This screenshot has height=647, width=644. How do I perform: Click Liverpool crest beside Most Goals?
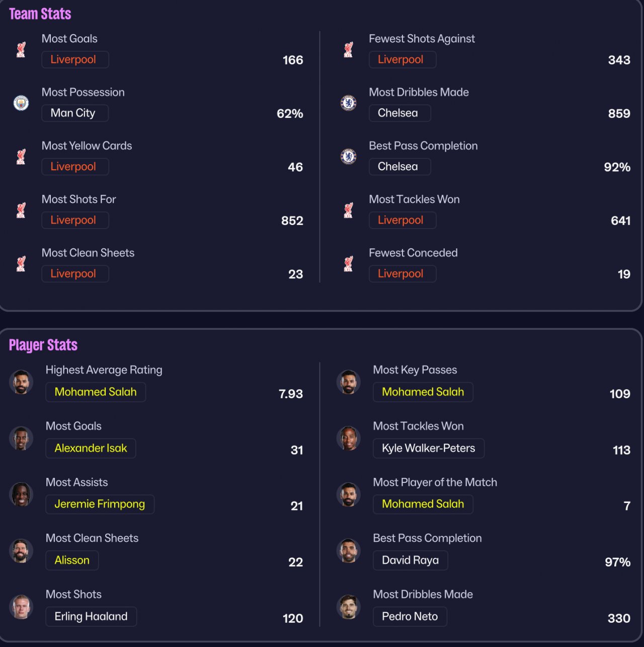[21, 49]
